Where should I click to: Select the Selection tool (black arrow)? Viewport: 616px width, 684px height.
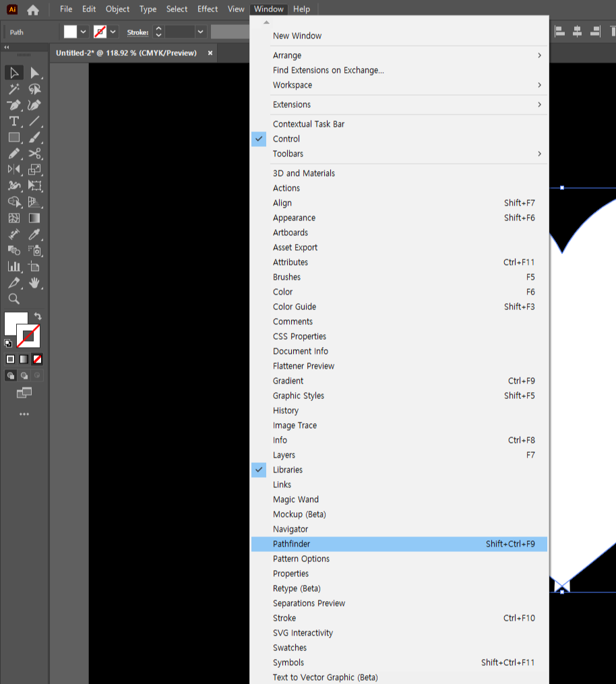(x=14, y=72)
